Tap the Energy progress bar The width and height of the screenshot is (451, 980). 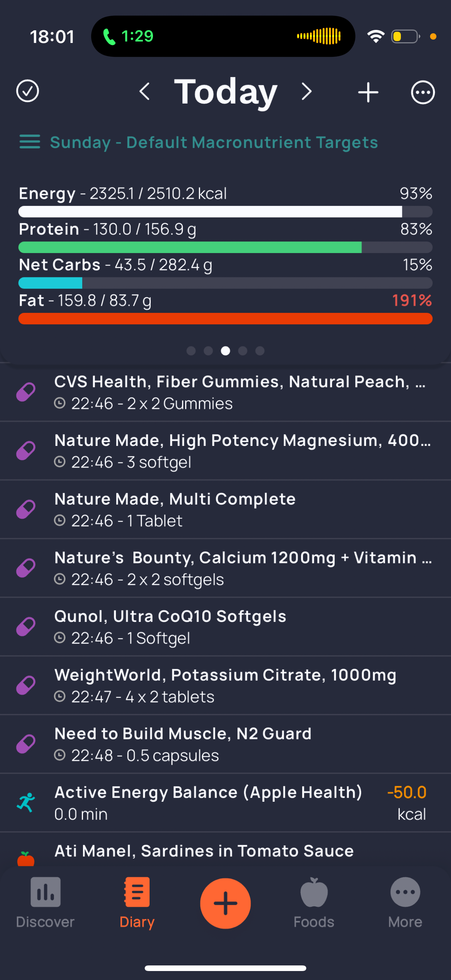(x=225, y=212)
